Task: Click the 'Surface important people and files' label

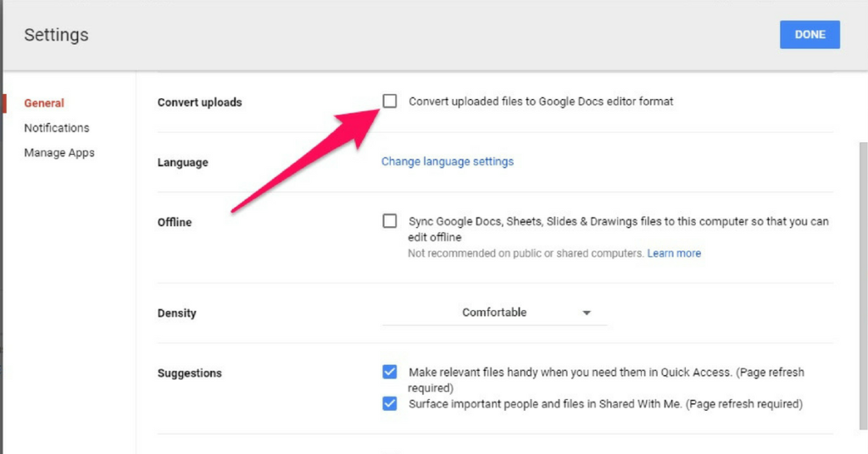Action: (605, 404)
